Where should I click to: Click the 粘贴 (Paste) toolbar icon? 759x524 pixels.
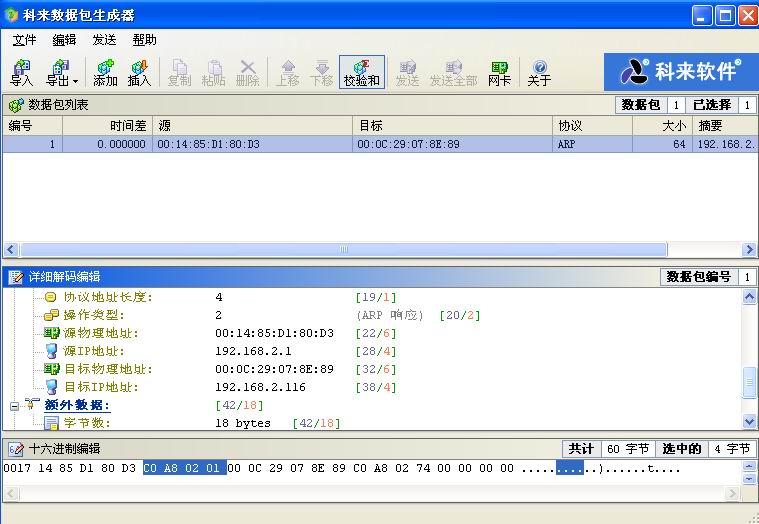(213, 73)
